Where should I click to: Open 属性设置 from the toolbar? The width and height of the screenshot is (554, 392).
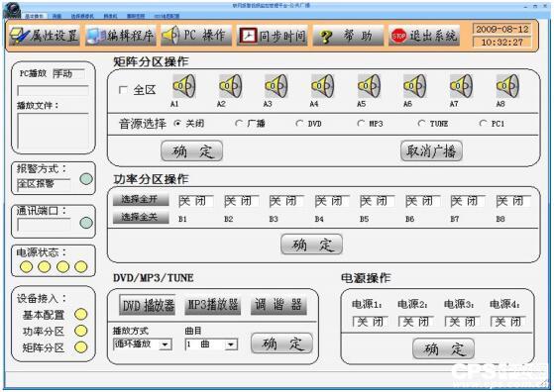[45, 36]
